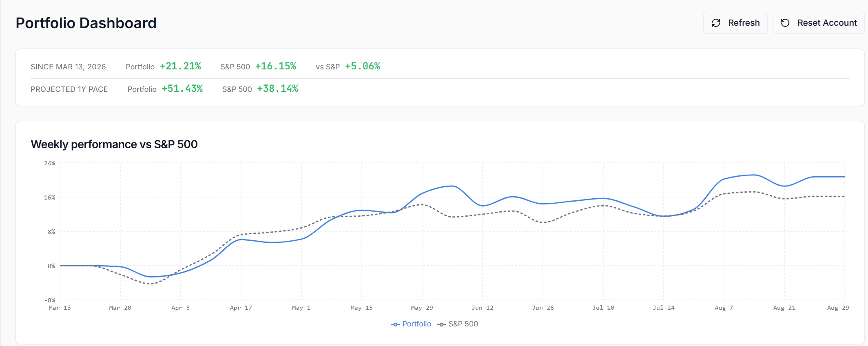Click the Portfolio Dashboard heading
This screenshot has width=868, height=346.
point(86,23)
